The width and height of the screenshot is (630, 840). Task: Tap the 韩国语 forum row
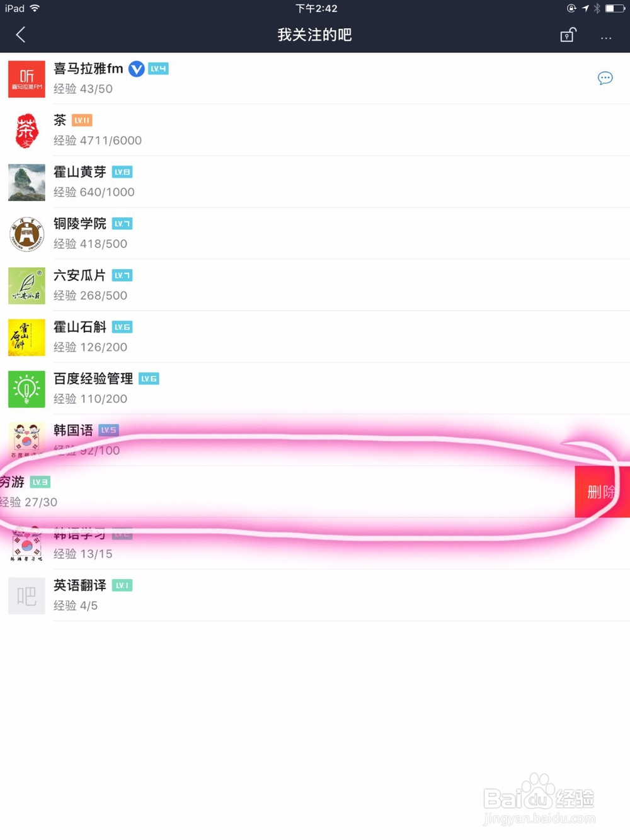[x=315, y=440]
